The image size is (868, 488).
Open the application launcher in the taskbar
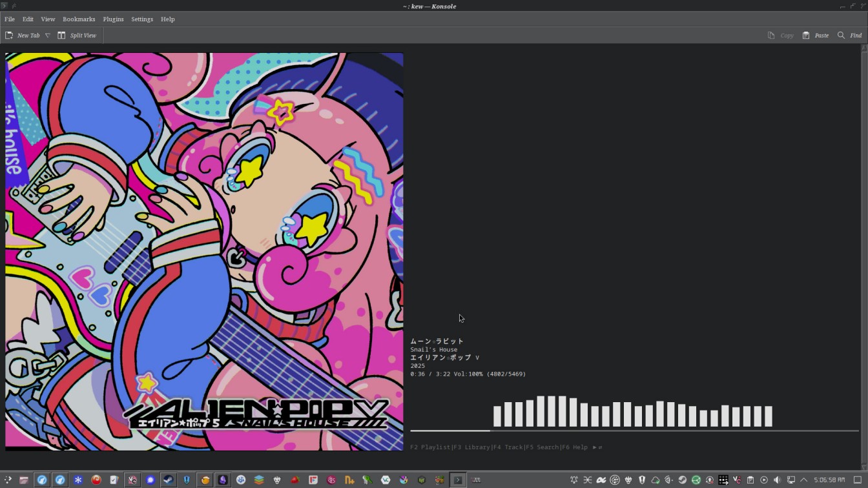point(8,480)
